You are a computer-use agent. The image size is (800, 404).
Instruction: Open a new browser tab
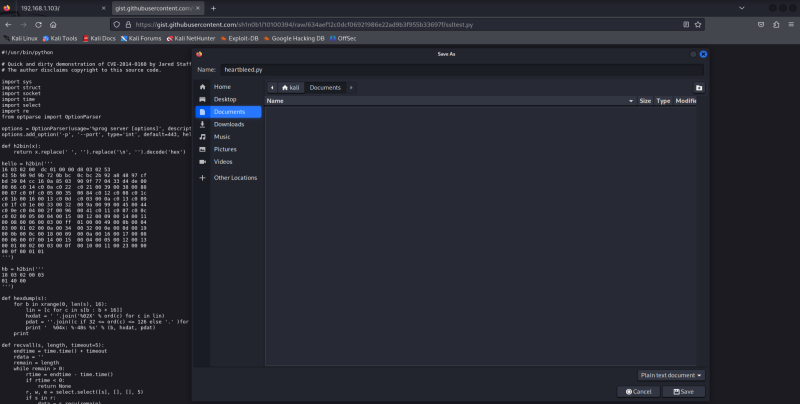tap(213, 8)
